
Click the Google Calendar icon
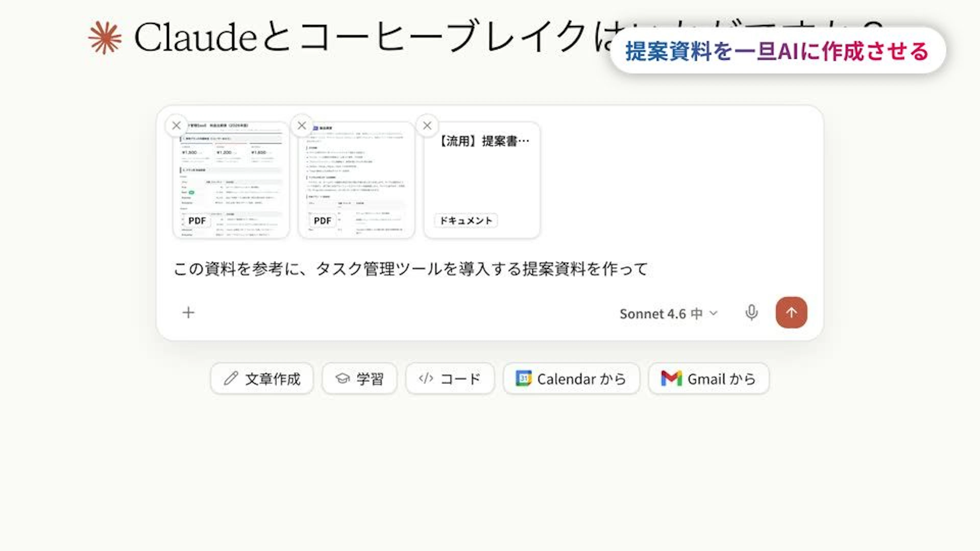[523, 378]
